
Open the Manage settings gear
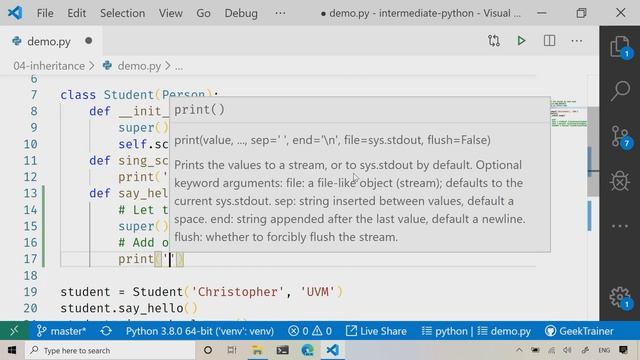(x=620, y=297)
